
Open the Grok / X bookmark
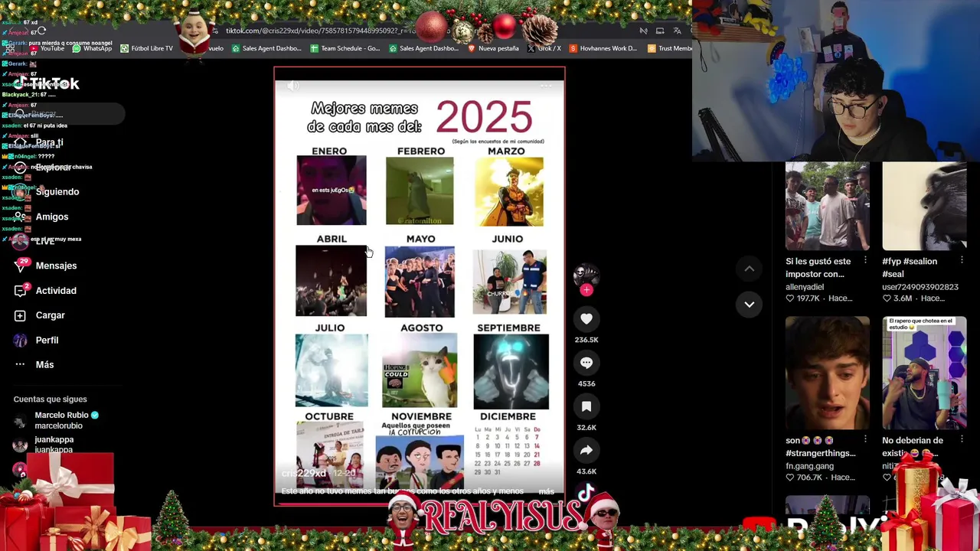click(x=544, y=48)
